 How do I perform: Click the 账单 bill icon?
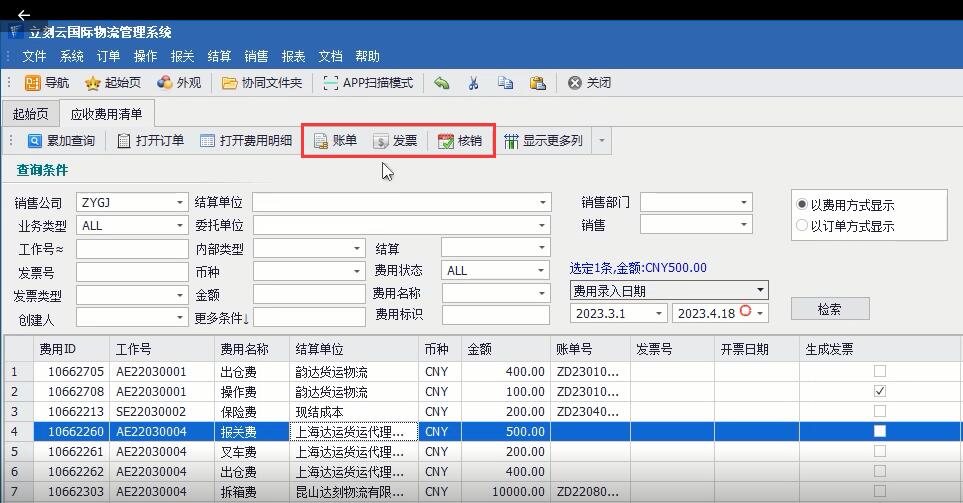[x=322, y=141]
